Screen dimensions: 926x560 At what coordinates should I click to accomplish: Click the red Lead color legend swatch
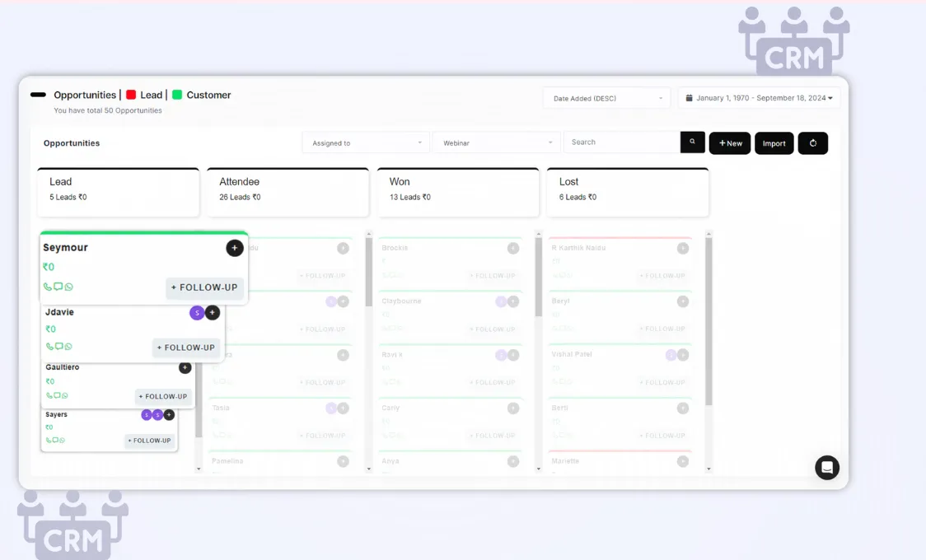(131, 95)
